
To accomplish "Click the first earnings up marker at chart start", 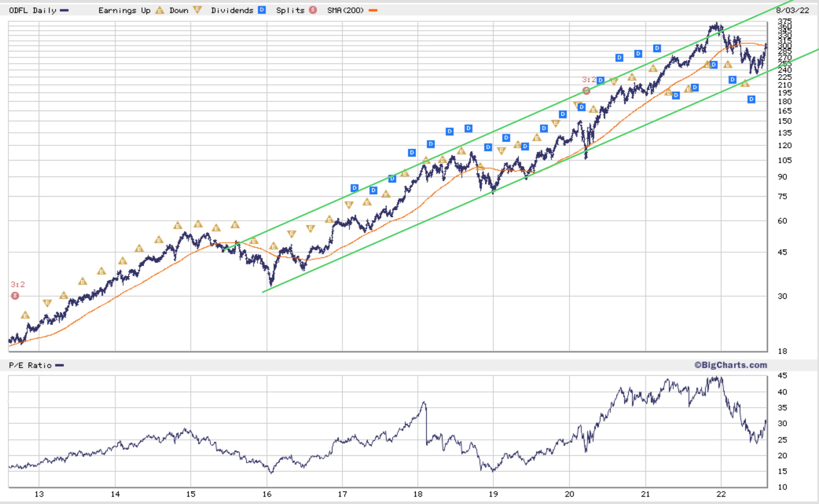I will (x=25, y=315).
